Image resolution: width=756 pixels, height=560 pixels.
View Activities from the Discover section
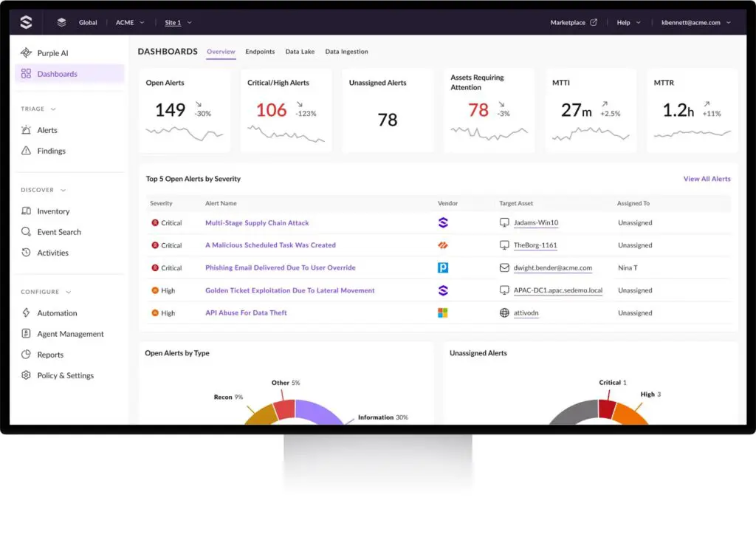pyautogui.click(x=52, y=253)
